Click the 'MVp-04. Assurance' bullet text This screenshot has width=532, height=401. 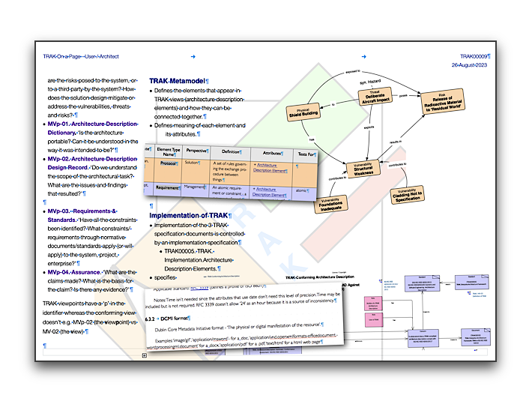coord(74,272)
